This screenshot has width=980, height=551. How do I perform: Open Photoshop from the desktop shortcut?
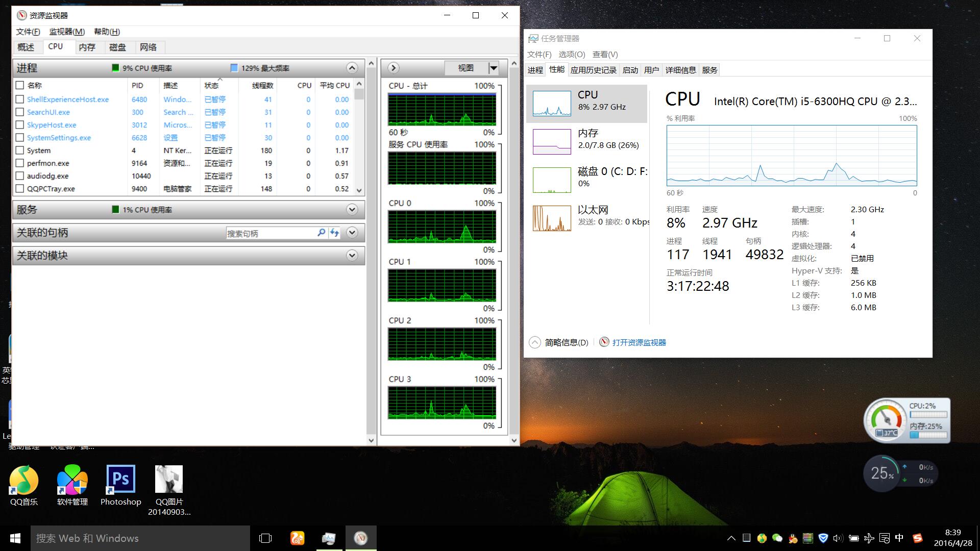(120, 480)
